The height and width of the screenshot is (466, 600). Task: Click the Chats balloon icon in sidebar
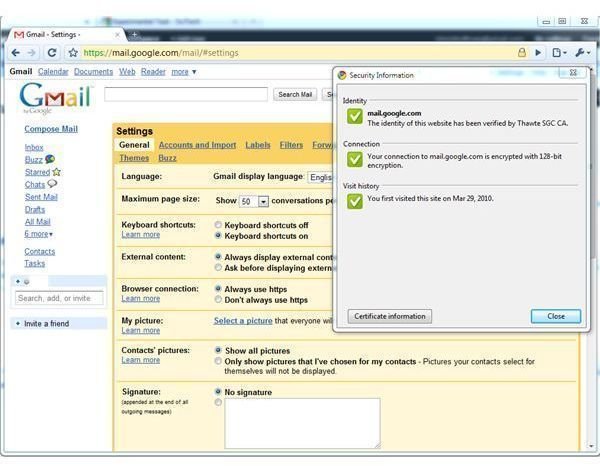(52, 184)
